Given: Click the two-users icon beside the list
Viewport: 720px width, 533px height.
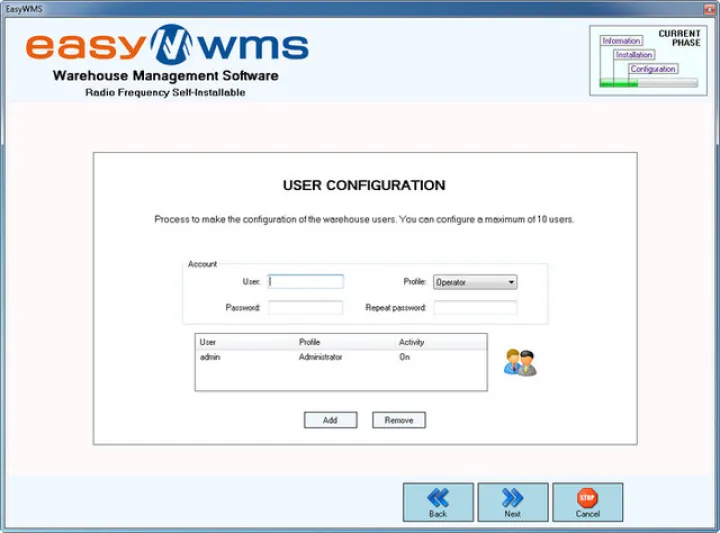Looking at the screenshot, I should pyautogui.click(x=520, y=362).
